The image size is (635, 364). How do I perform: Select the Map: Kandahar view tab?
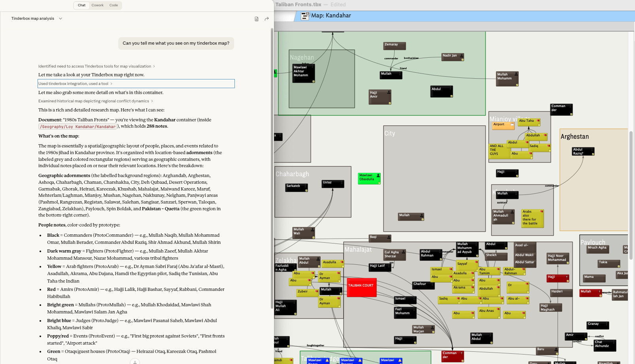[331, 16]
